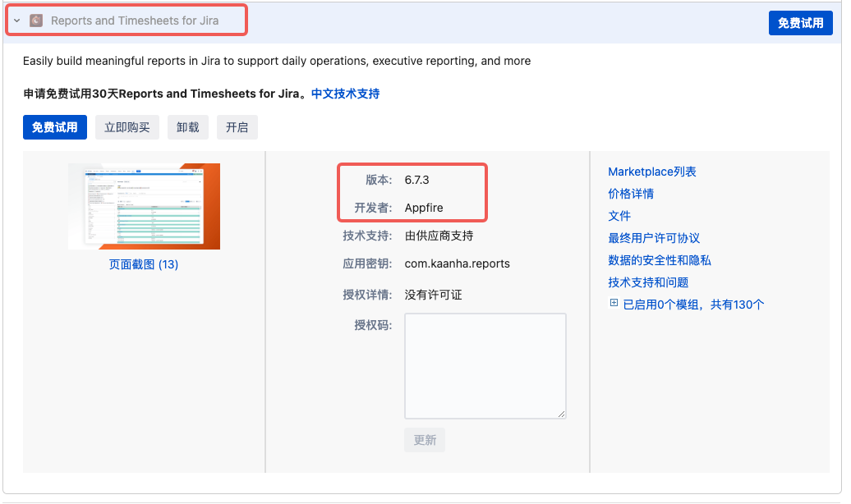Screen dimensions: 851x504
Task: Click the 更新 button
Action: (x=425, y=440)
